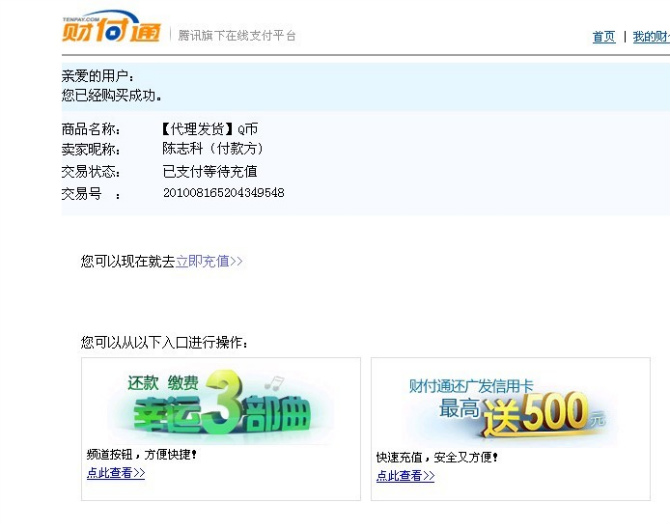Click the 卖家昵称 field label

coord(91,150)
